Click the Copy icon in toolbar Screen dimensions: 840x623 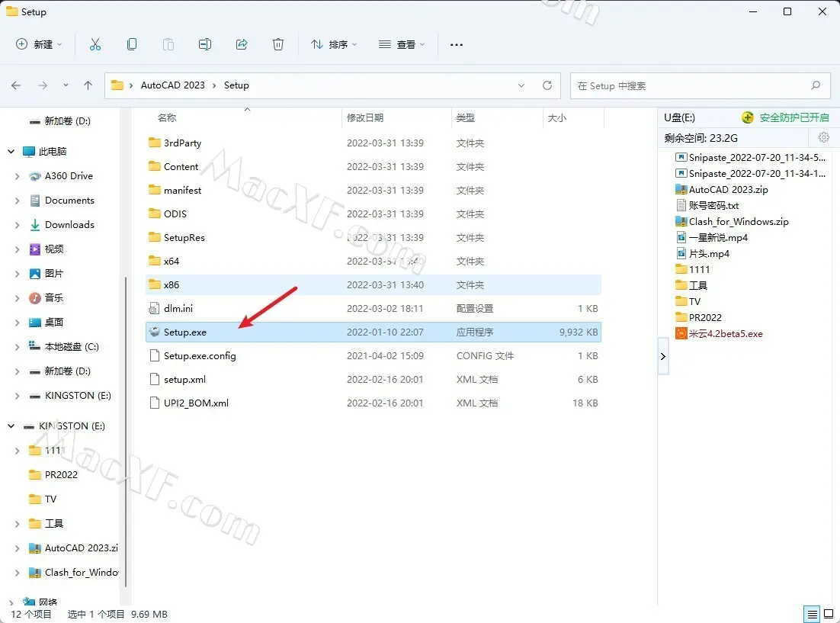[132, 44]
